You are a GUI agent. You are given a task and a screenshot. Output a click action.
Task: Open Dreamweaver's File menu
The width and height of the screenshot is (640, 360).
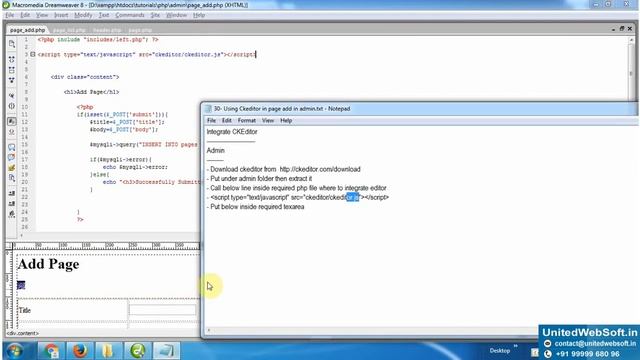click(x=9, y=15)
